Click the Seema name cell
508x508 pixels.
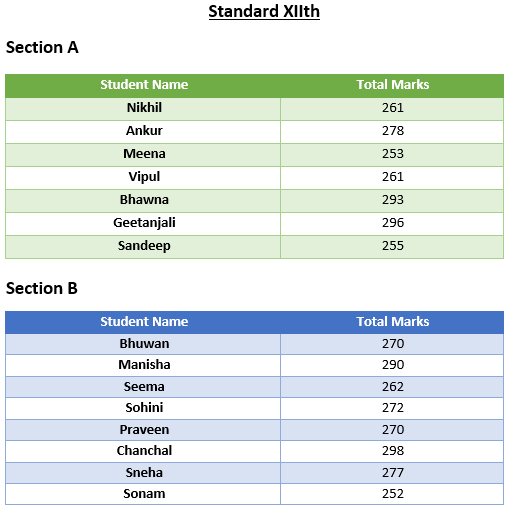(143, 387)
